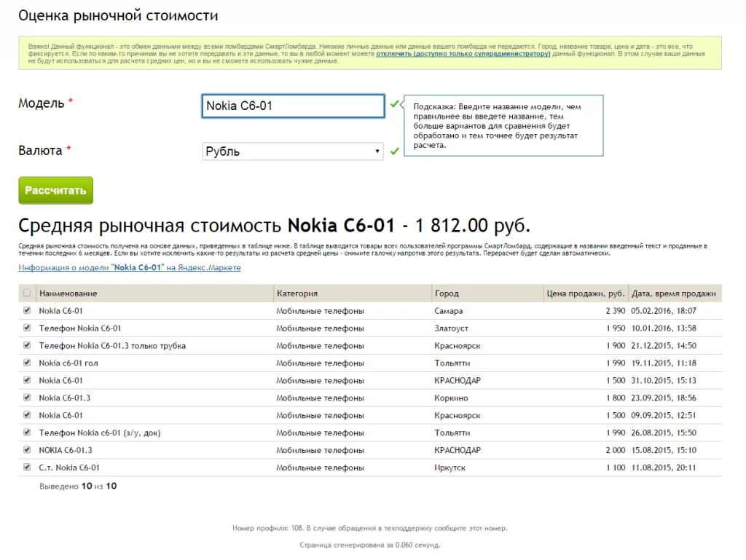
Task: Uncheck the Телефон Nokia C6-01 Златоуст row checkbox
Action: (x=27, y=328)
